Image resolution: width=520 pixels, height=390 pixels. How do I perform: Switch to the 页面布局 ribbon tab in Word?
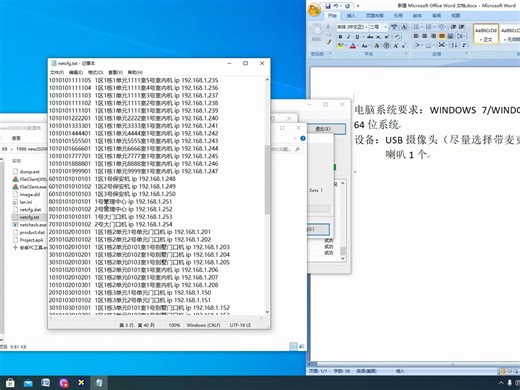(375, 16)
